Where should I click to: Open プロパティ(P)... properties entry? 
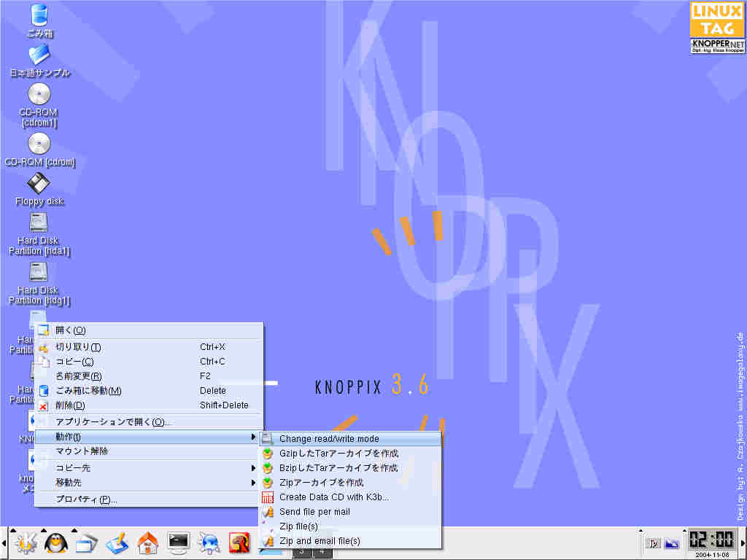coord(149,499)
